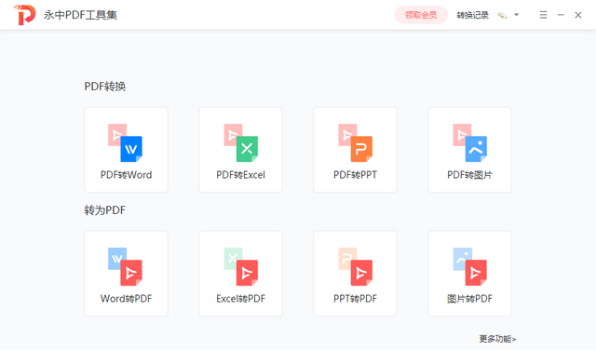Click the 永中PDF工具集 title text
The width and height of the screenshot is (596, 364).
[80, 15]
